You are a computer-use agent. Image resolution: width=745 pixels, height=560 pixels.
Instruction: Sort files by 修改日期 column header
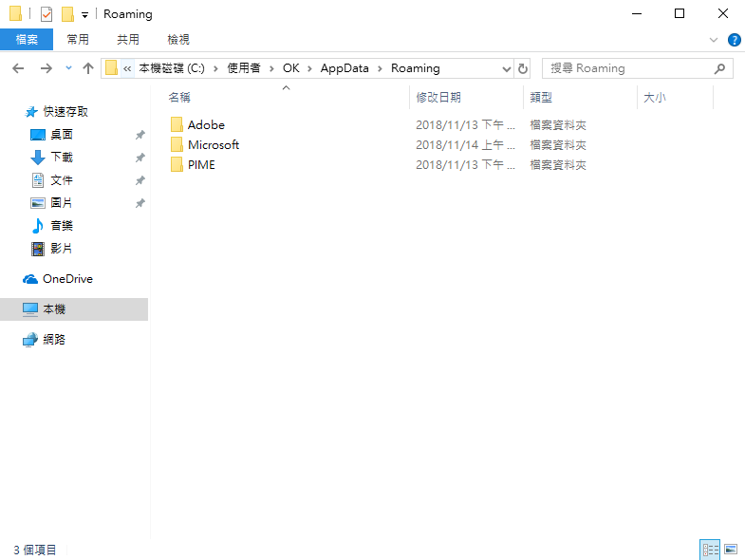pyautogui.click(x=438, y=98)
